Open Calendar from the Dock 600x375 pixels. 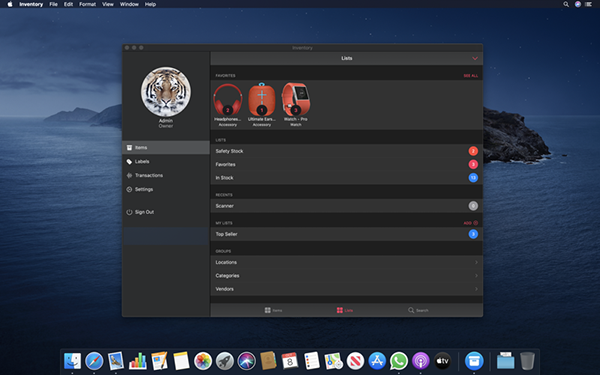[290, 361]
